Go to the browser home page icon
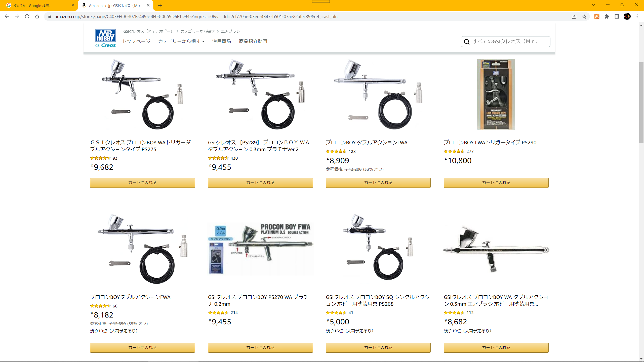The height and width of the screenshot is (362, 644). (37, 17)
